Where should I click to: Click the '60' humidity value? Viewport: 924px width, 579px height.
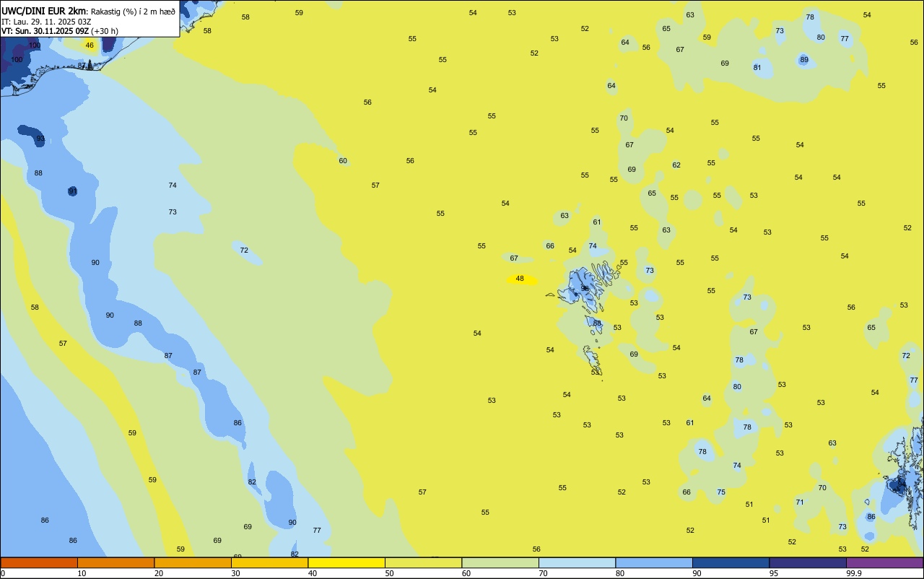pyautogui.click(x=343, y=161)
